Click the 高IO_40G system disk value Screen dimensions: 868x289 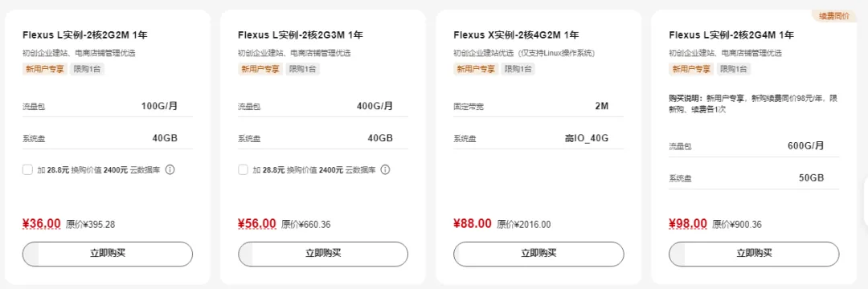pyautogui.click(x=586, y=138)
